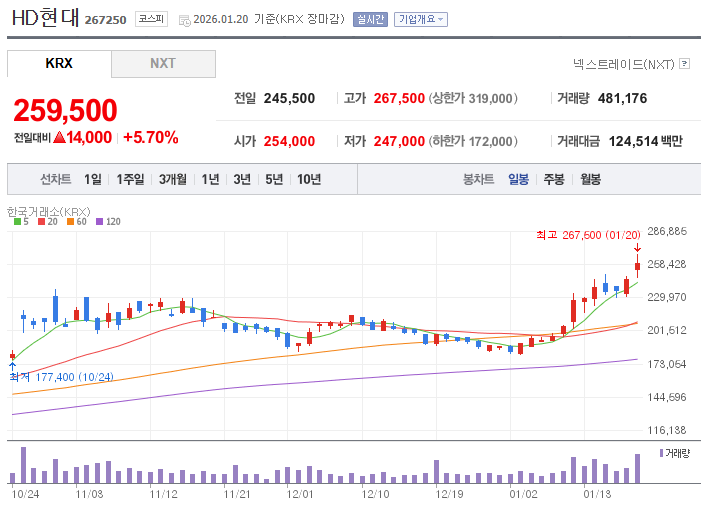Click the 286,885 price axis label
The height and width of the screenshot is (508, 701).
[x=667, y=232]
